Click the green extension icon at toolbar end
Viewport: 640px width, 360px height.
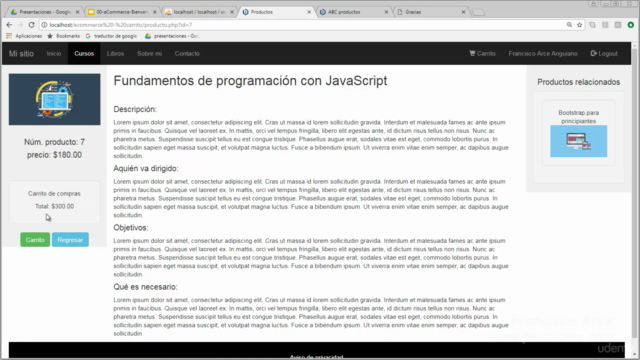(631, 25)
